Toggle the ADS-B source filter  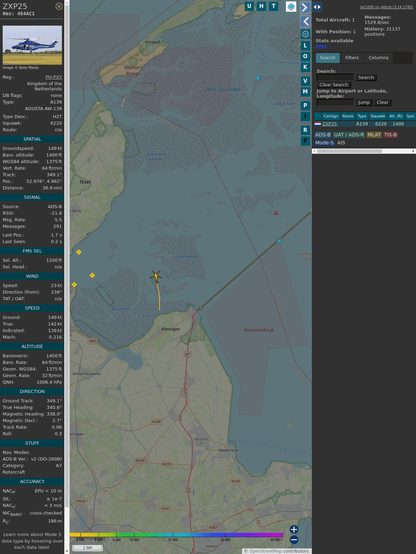click(323, 135)
